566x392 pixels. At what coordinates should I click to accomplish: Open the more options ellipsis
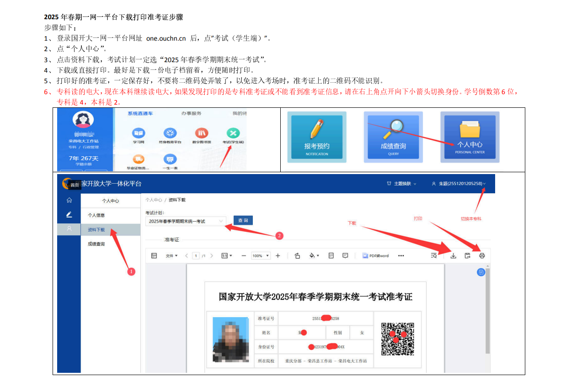coord(401,256)
